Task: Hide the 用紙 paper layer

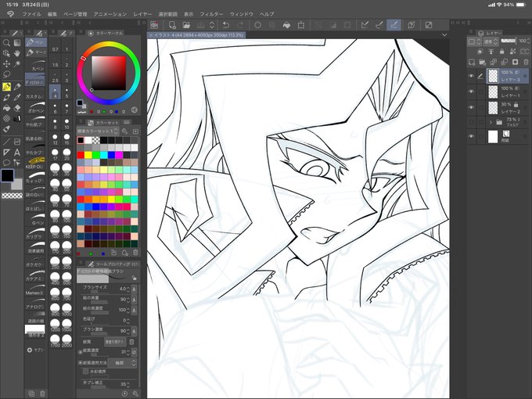Action: pyautogui.click(x=471, y=136)
